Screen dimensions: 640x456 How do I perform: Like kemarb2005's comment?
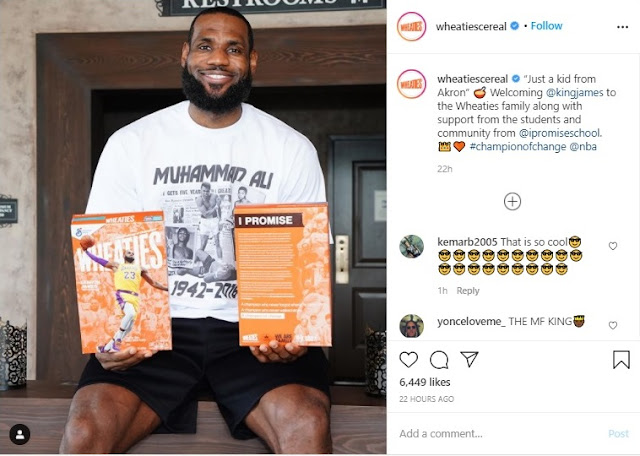613,246
